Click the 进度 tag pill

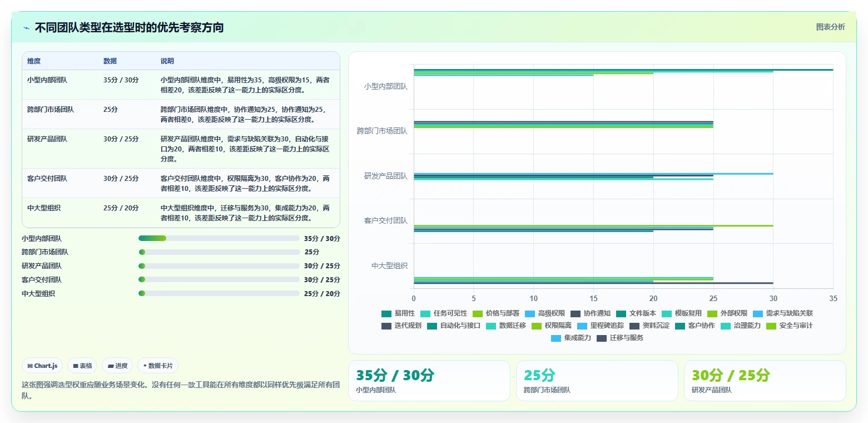pos(117,366)
